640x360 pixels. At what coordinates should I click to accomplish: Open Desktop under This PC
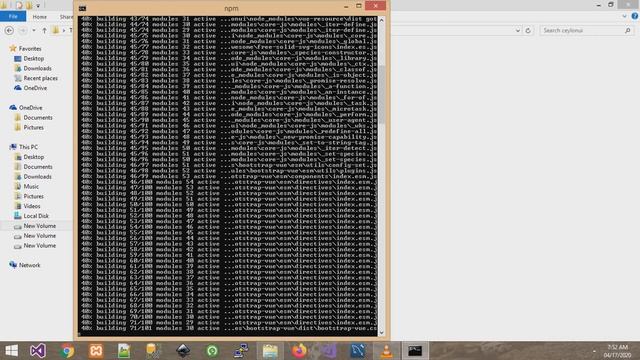[33, 157]
